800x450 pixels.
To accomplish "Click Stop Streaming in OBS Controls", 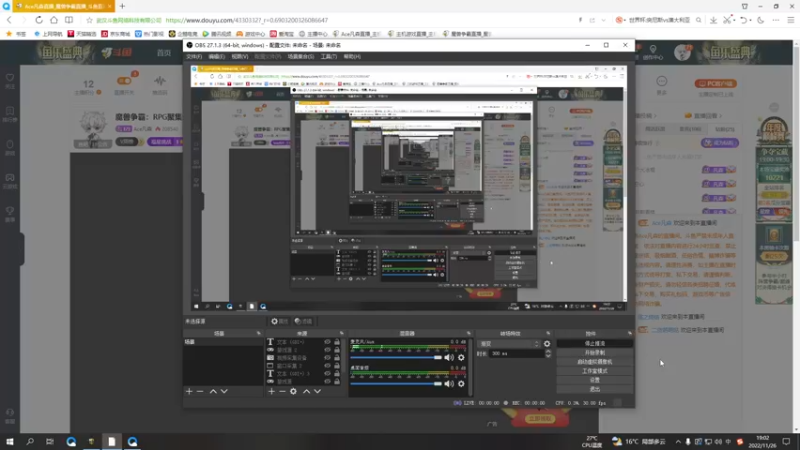I will pyautogui.click(x=595, y=343).
